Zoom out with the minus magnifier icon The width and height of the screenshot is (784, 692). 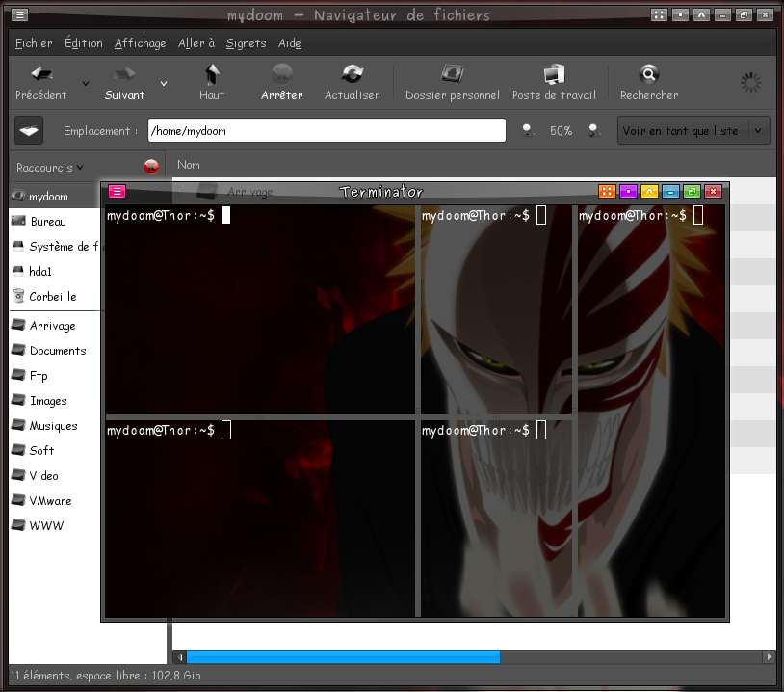coord(528,131)
